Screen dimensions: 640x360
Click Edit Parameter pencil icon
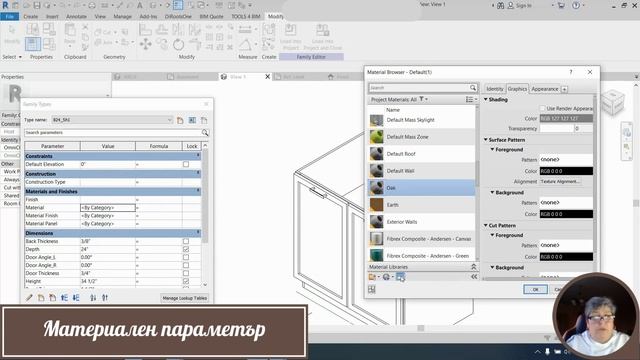coord(29,298)
